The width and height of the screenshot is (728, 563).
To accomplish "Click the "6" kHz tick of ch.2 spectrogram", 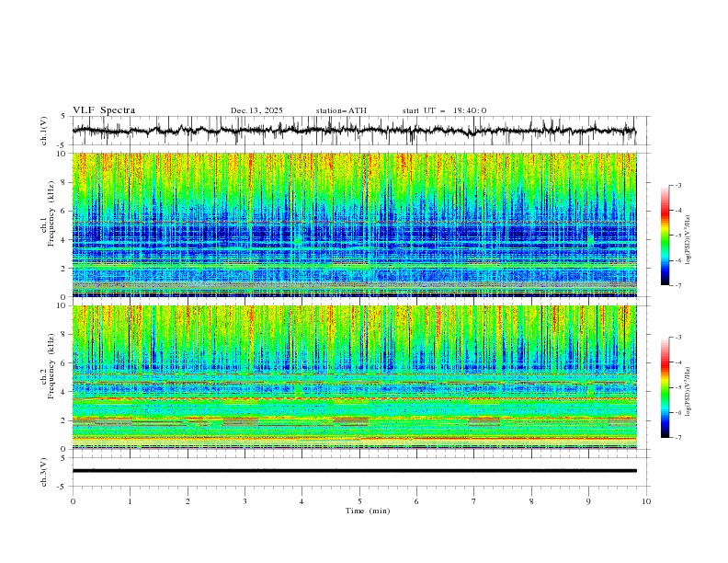I will coord(64,363).
